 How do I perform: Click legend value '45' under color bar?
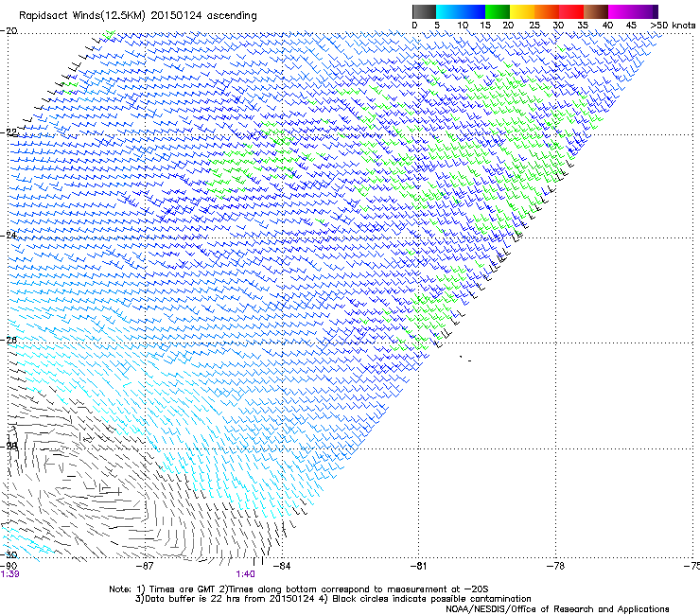631,26
